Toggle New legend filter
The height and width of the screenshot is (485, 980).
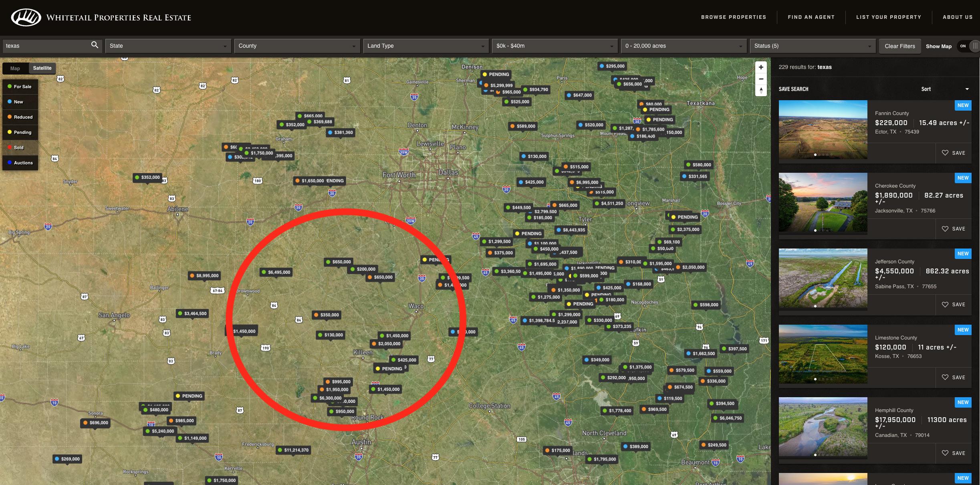point(20,102)
